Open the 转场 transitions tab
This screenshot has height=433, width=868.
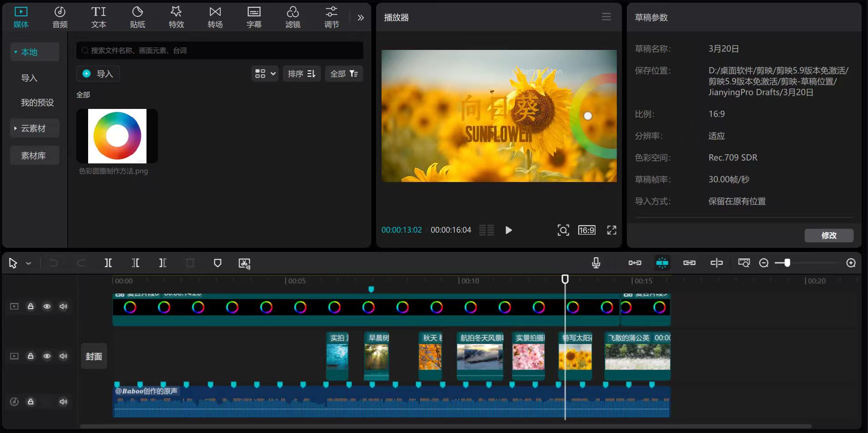point(215,17)
